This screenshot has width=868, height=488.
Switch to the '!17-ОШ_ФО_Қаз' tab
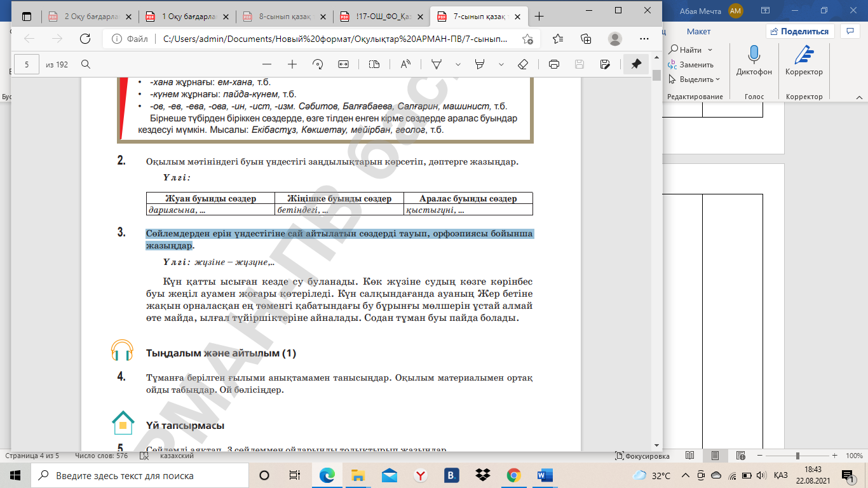click(x=382, y=16)
